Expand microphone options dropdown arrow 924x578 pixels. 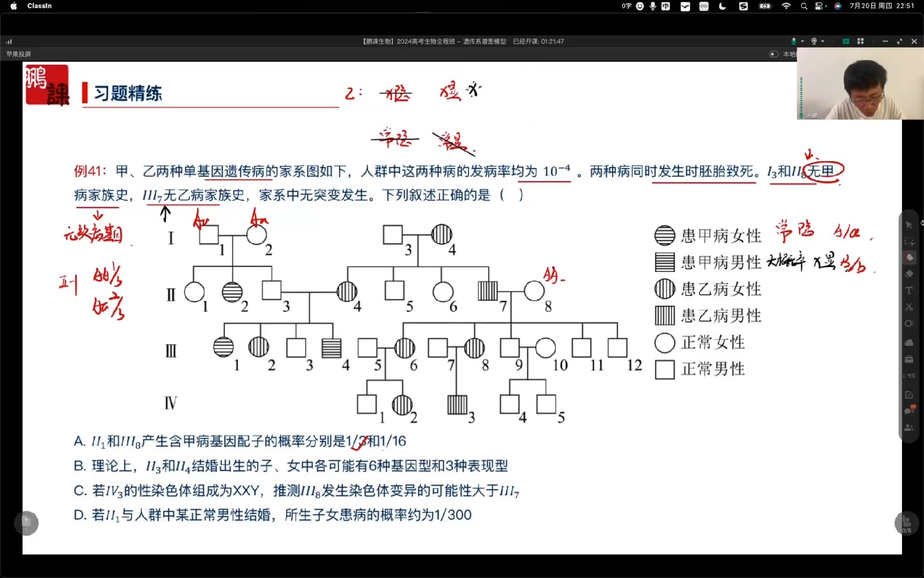point(802,41)
